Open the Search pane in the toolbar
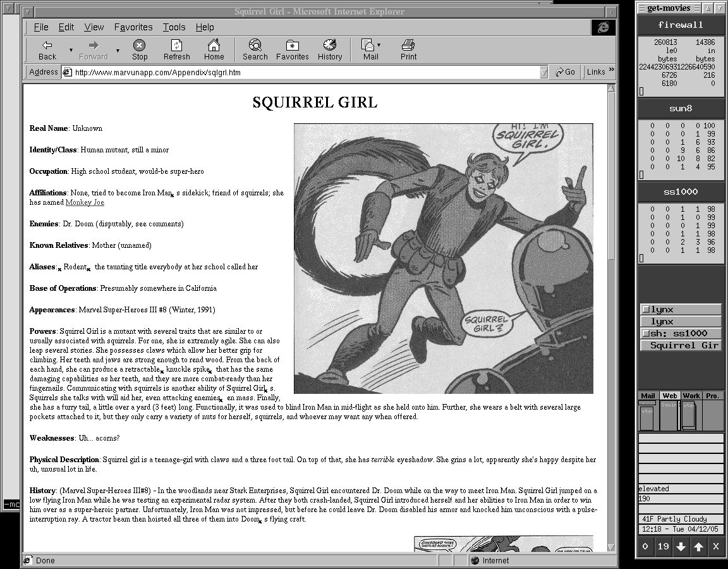Screen dimensions: 728x569 (255, 50)
